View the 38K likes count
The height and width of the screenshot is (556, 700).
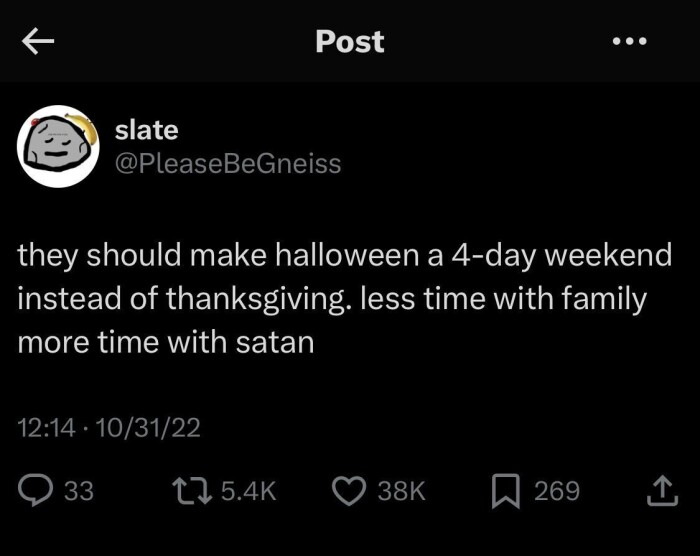(403, 490)
